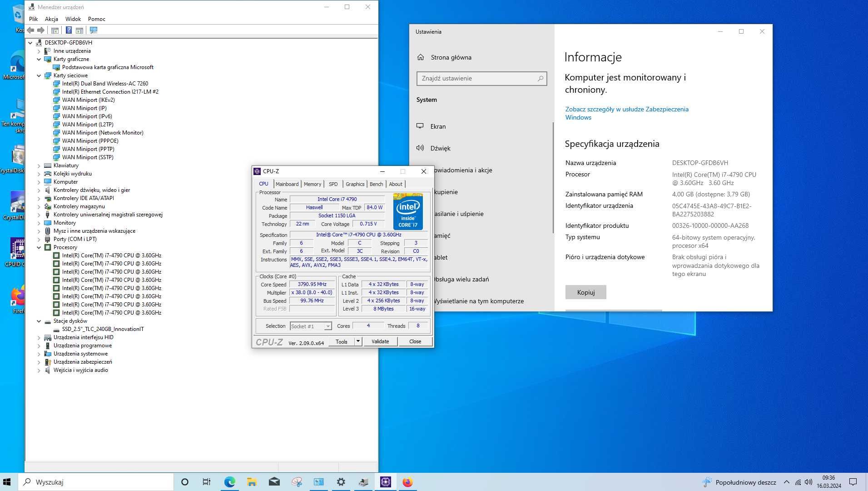
Task: Click the search magnifier in Settings search box
Action: [x=540, y=79]
